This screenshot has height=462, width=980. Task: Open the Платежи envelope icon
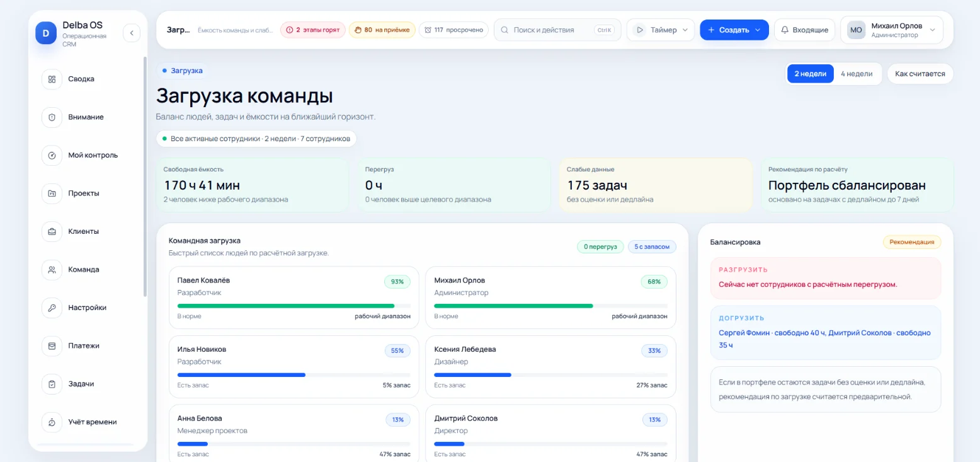(52, 346)
